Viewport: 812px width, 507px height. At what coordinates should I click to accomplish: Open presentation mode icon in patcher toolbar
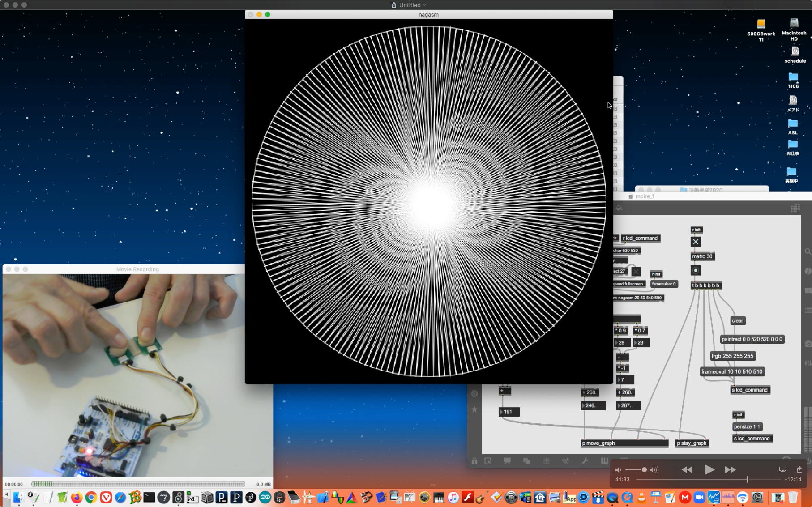click(x=507, y=461)
